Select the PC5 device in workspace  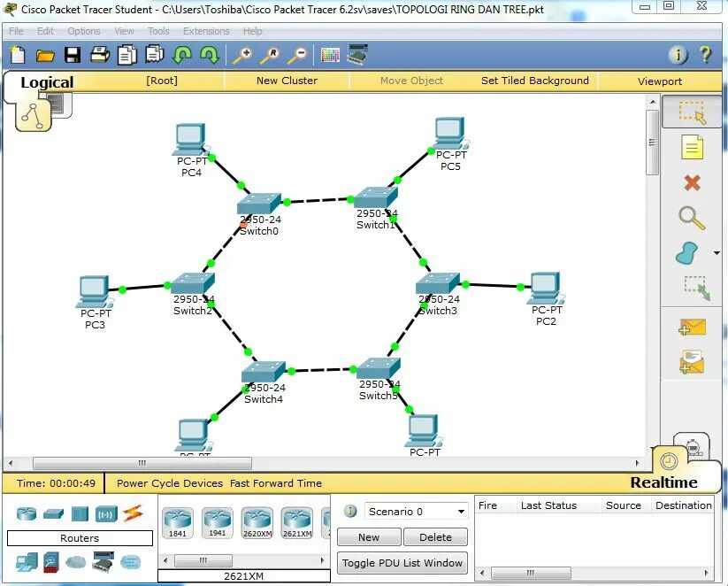(450, 134)
